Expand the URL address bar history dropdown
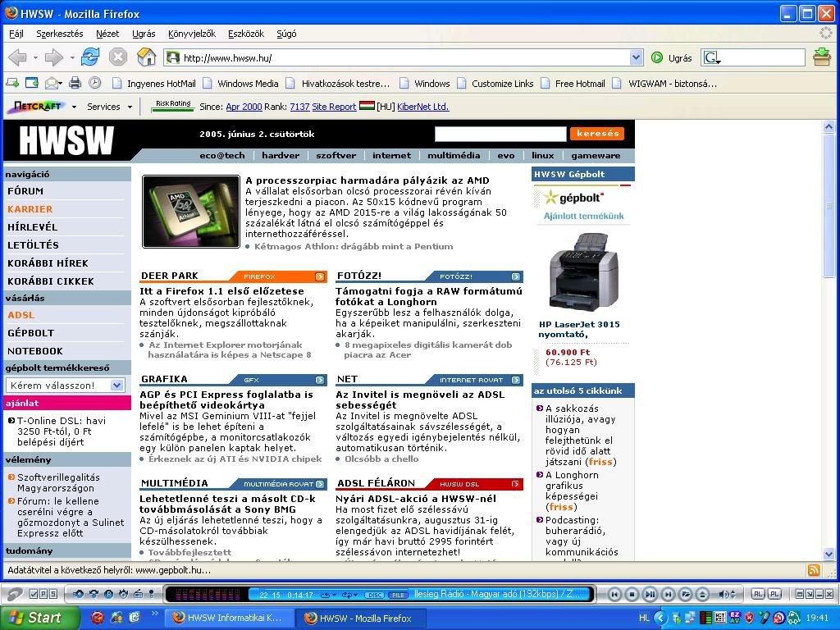Image resolution: width=840 pixels, height=630 pixels. click(636, 57)
